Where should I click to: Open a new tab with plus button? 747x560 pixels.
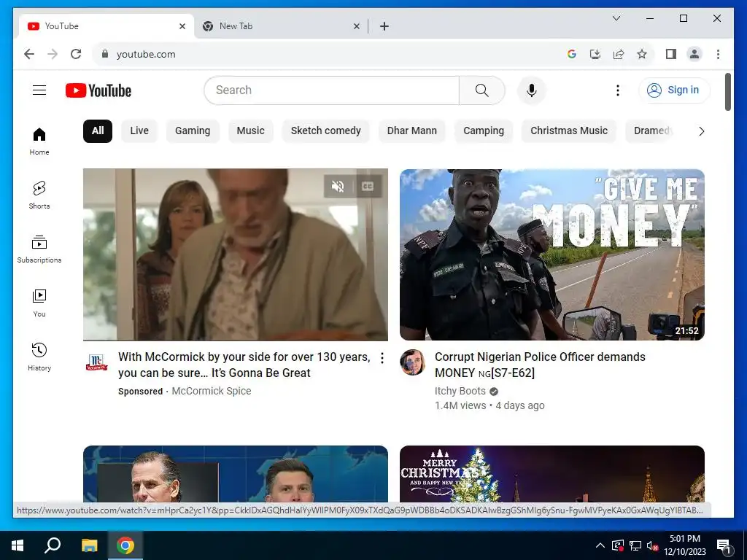[384, 26]
